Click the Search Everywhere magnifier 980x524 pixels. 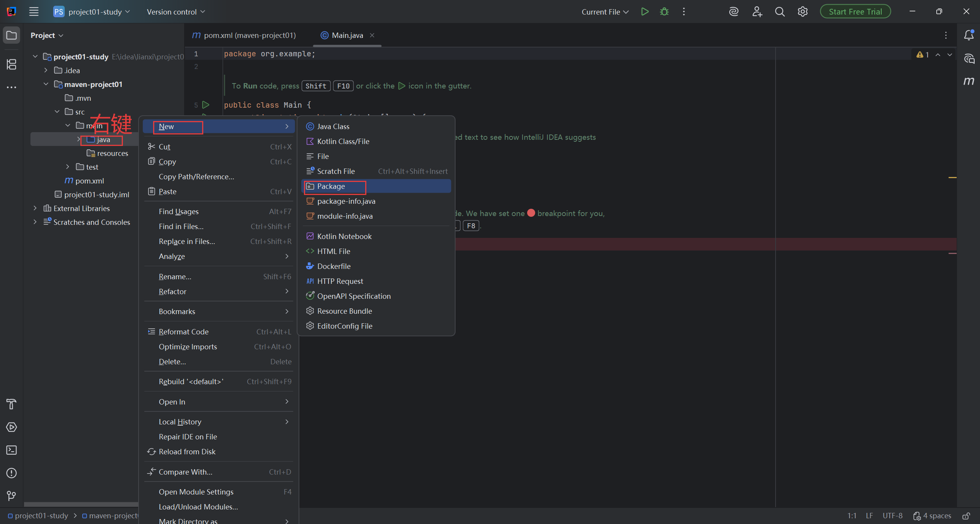pyautogui.click(x=780, y=12)
